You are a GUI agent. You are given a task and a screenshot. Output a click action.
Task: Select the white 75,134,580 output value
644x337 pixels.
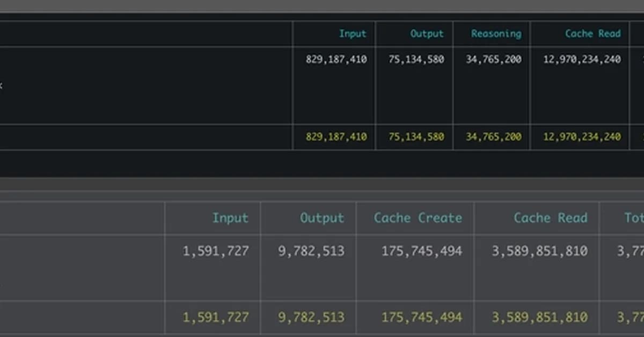(416, 60)
